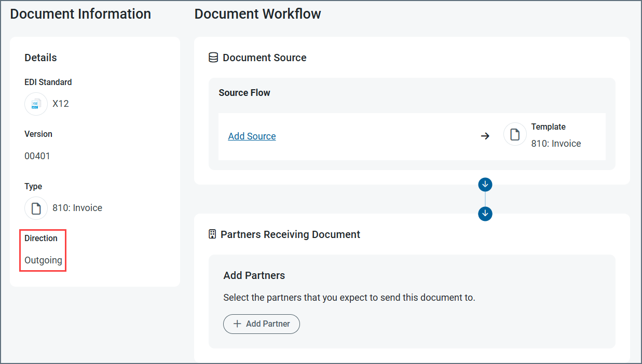Click the document icon beside Type 810: Invoice

[x=36, y=208]
